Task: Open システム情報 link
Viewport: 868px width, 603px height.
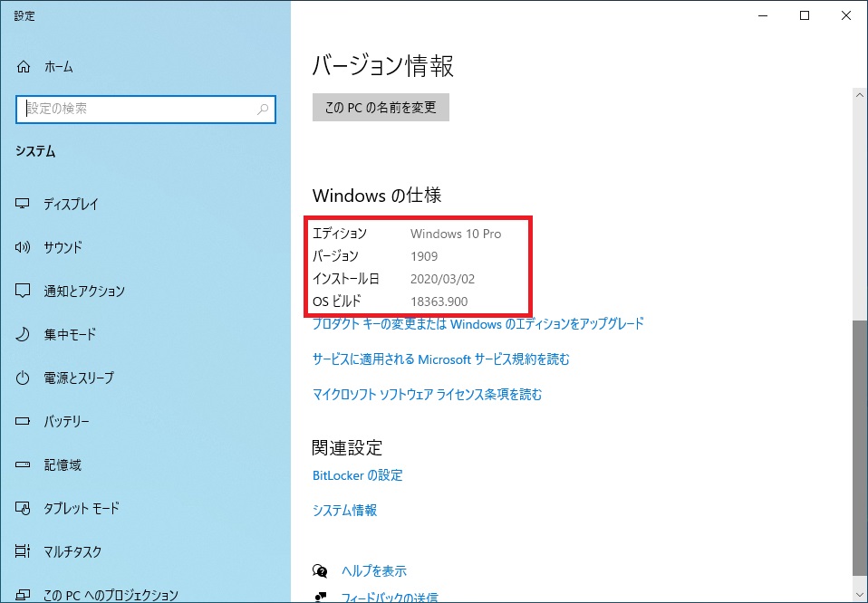Action: pos(345,510)
